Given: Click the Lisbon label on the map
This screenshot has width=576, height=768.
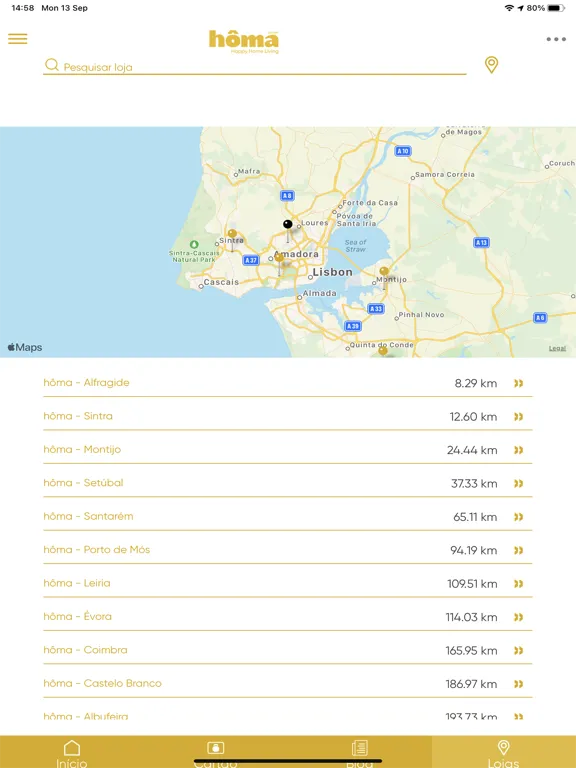Looking at the screenshot, I should click(x=333, y=272).
